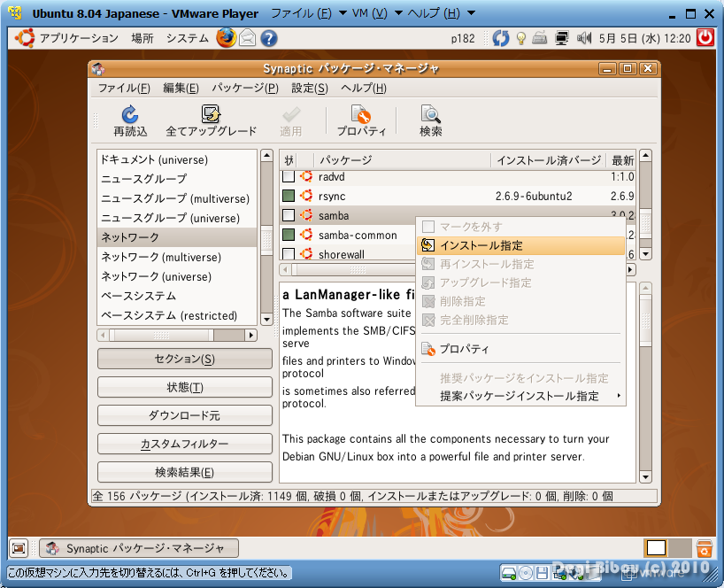
Task: Click the カスタムフィルター button
Action: click(x=185, y=444)
